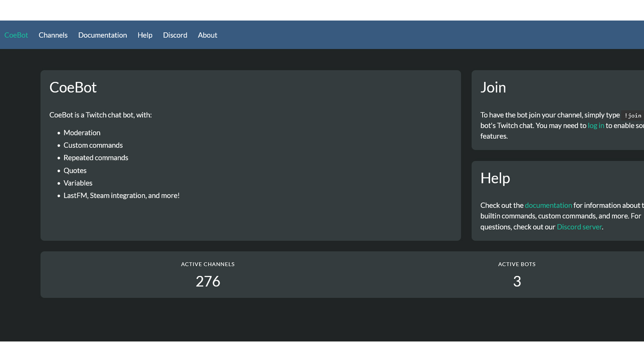Select 'LastFM, Steam integration, and more!' item

(122, 195)
